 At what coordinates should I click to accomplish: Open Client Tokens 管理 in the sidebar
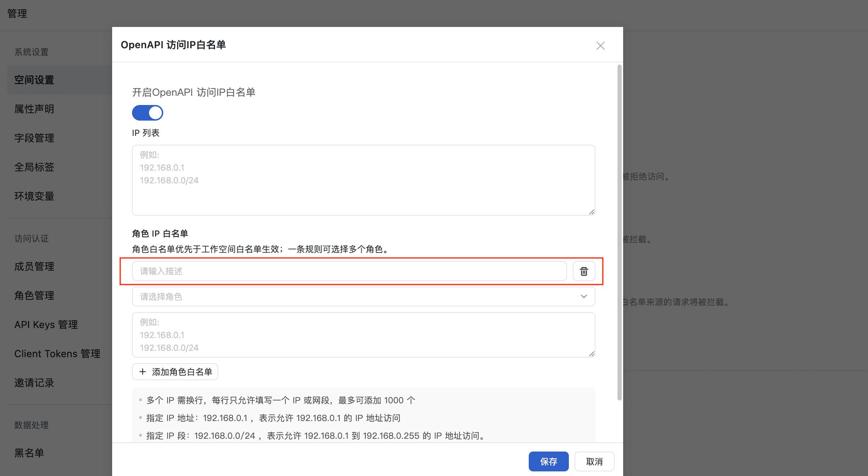point(57,354)
